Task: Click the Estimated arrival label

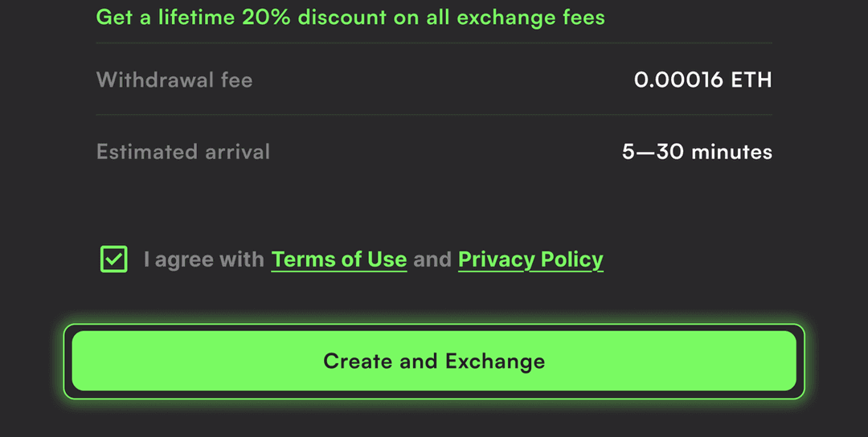Action: 183,152
